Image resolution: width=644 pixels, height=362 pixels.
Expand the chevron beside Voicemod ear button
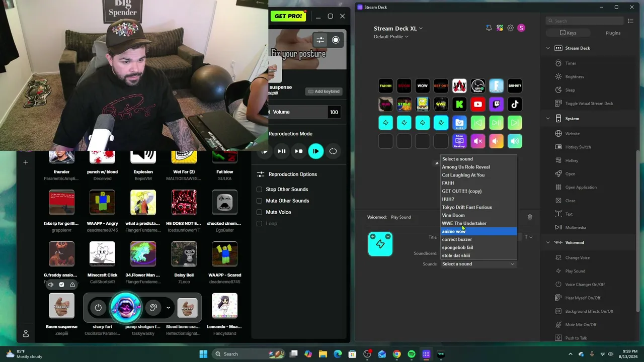pos(168,308)
